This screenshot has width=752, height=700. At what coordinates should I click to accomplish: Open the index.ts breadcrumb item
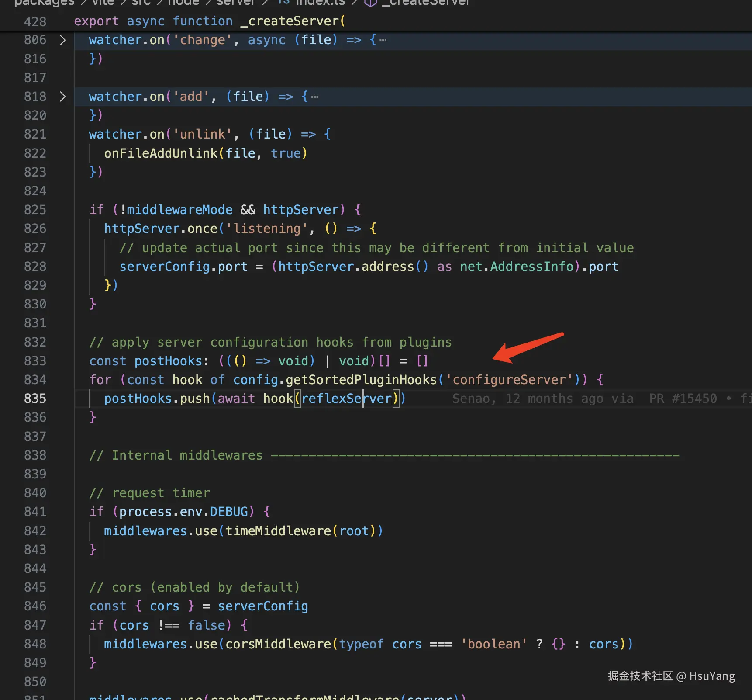[312, 3]
